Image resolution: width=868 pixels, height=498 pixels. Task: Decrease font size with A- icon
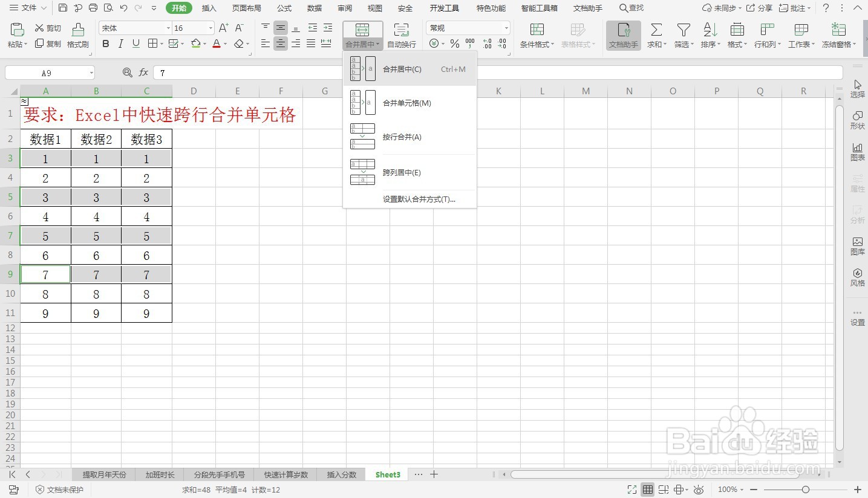pyautogui.click(x=240, y=28)
